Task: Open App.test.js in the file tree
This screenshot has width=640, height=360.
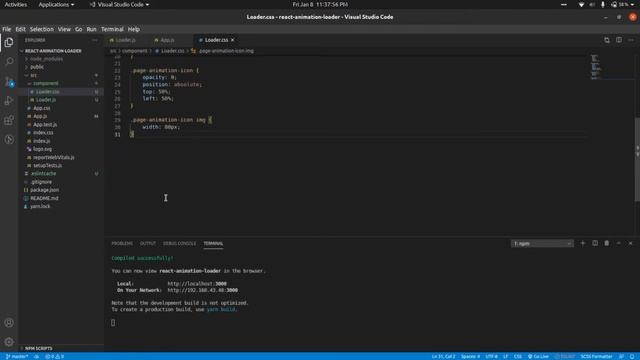Action: coord(45,124)
